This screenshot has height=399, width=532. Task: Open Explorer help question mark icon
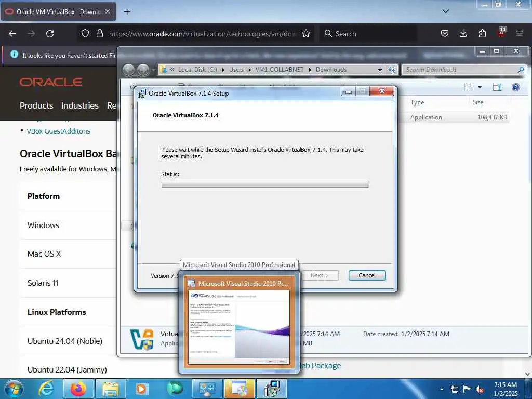(516, 87)
